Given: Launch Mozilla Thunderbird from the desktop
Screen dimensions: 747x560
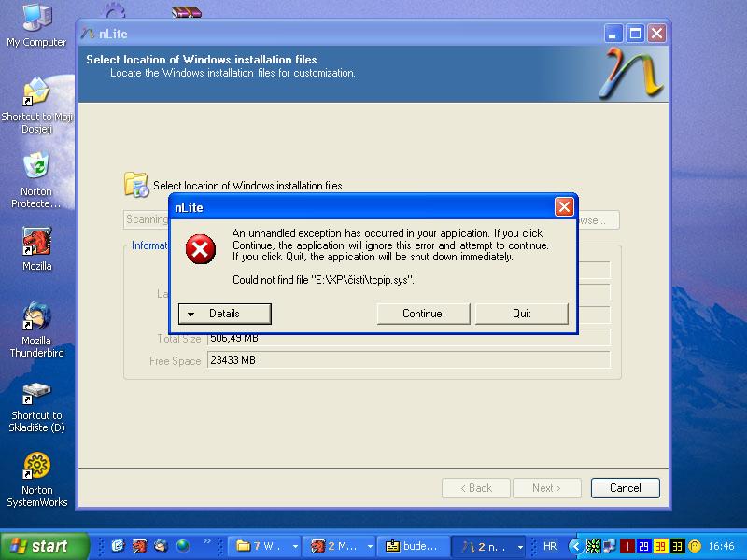Looking at the screenshot, I should tap(36, 329).
